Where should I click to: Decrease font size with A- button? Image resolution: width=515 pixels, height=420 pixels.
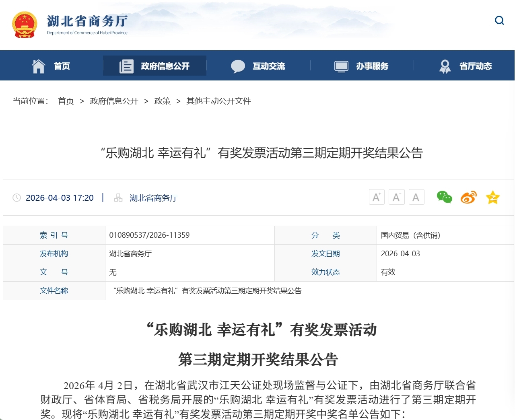pos(396,197)
